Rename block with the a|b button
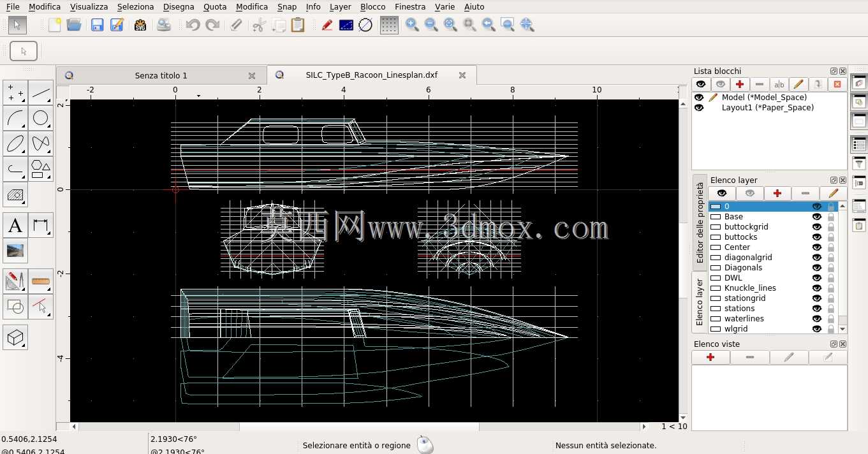868x454 pixels. click(779, 84)
